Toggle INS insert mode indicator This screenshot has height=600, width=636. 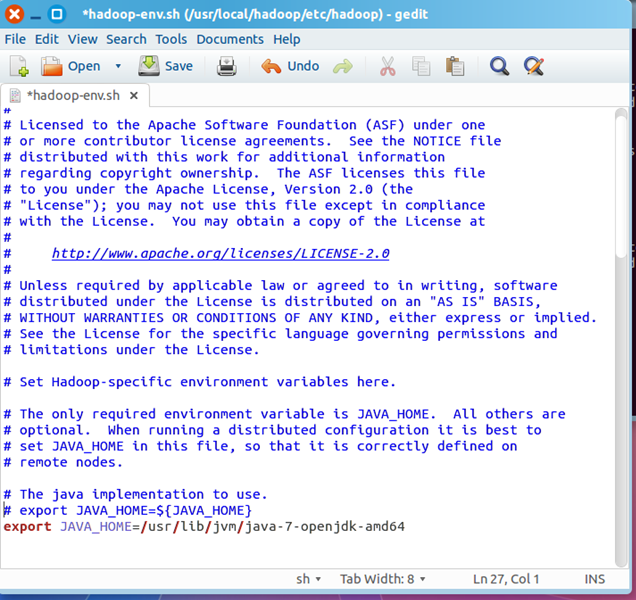point(594,579)
